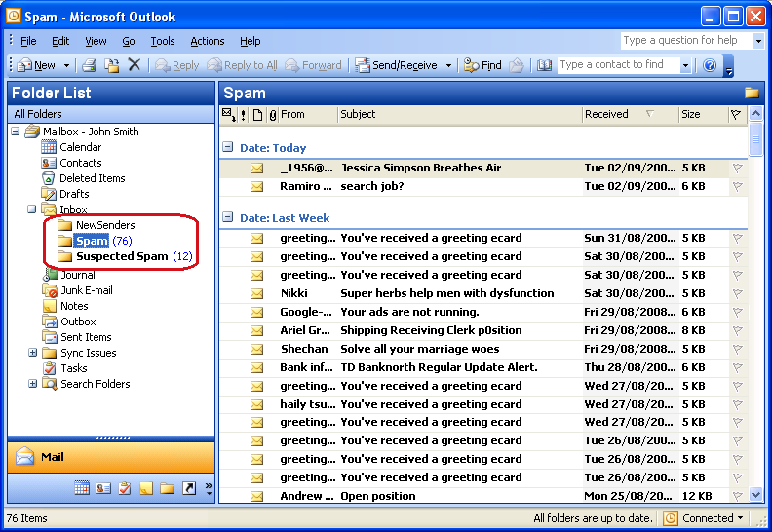Expand the Sync Issues folder
Viewport: 772px width, 532px height.
point(32,353)
